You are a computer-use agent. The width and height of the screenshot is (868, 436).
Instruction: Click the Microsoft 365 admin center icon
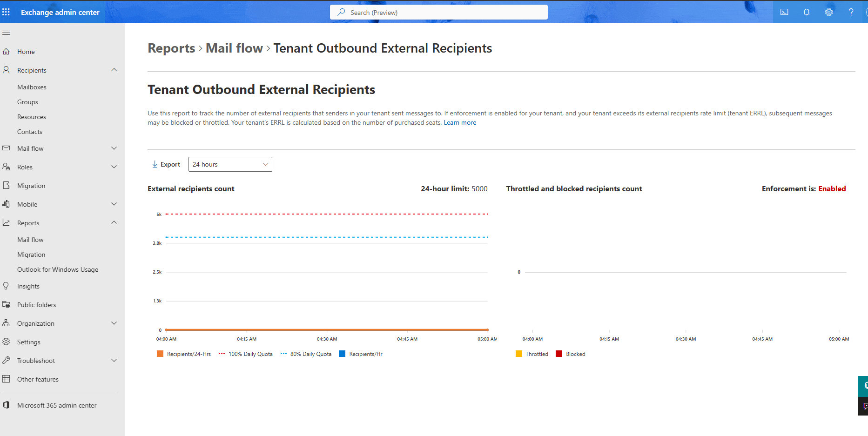pos(6,405)
